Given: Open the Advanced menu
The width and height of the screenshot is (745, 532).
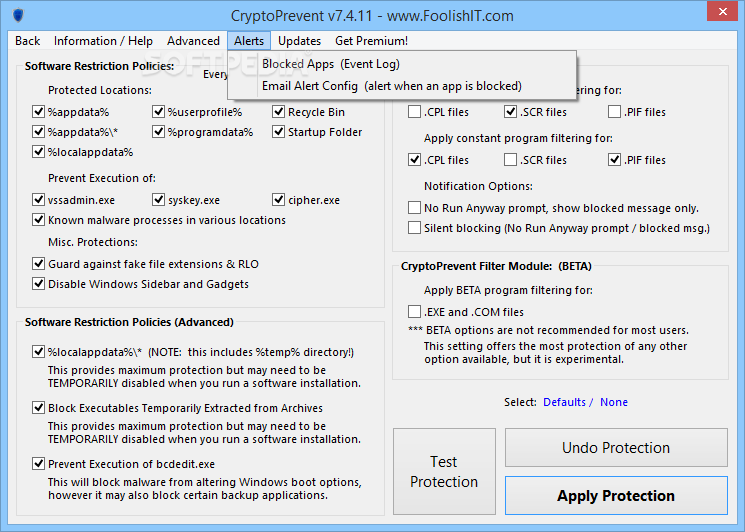Looking at the screenshot, I should pyautogui.click(x=193, y=41).
